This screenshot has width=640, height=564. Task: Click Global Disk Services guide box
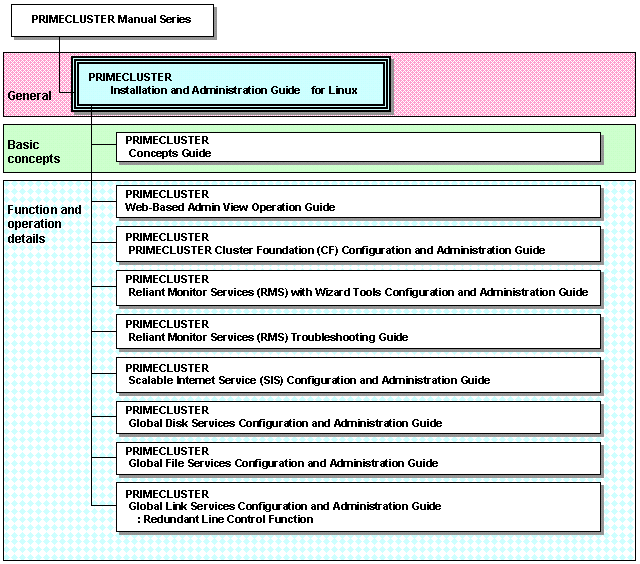pos(358,417)
